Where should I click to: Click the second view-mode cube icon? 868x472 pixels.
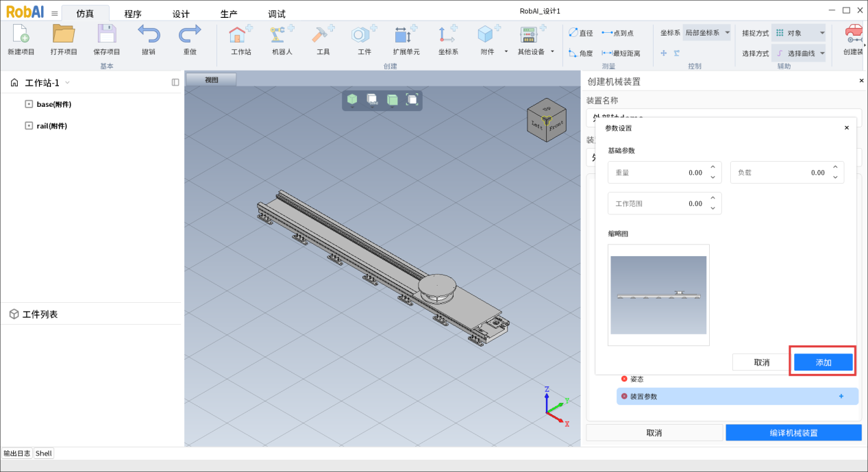(x=372, y=100)
